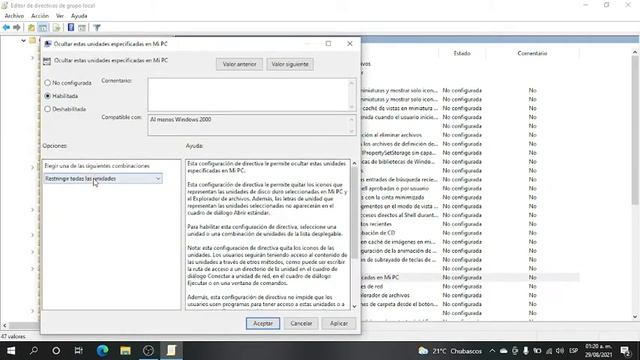This screenshot has width=640, height=360.
Task: Select policy row ending 'en Mi PC'
Action: [469, 278]
